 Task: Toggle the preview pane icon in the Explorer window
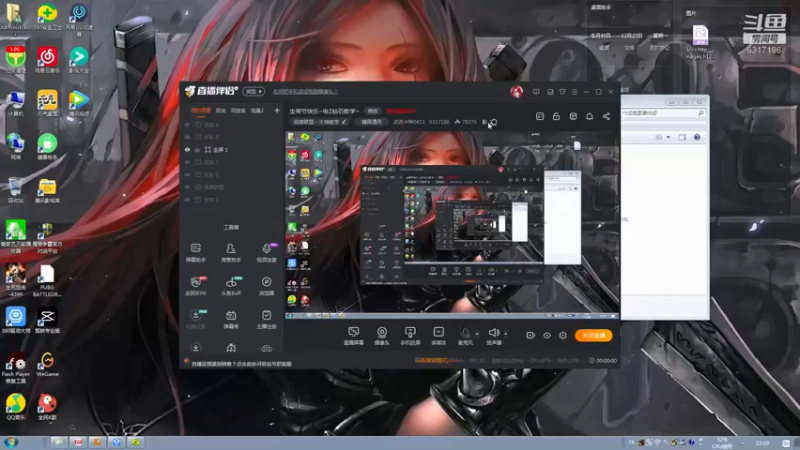click(x=682, y=137)
